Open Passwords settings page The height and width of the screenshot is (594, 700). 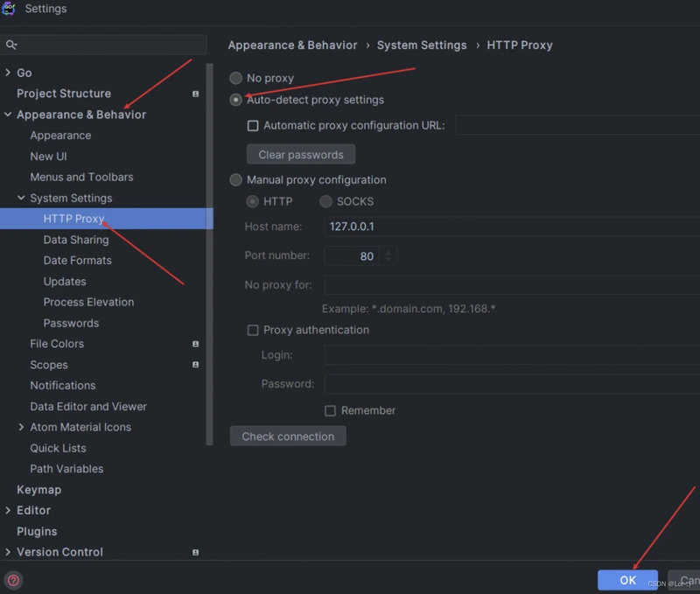click(x=71, y=323)
